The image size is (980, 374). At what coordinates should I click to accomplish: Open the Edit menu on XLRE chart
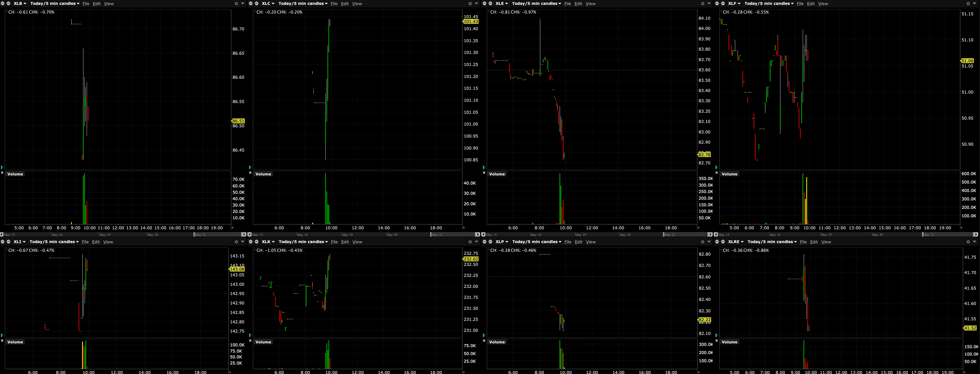click(x=814, y=242)
